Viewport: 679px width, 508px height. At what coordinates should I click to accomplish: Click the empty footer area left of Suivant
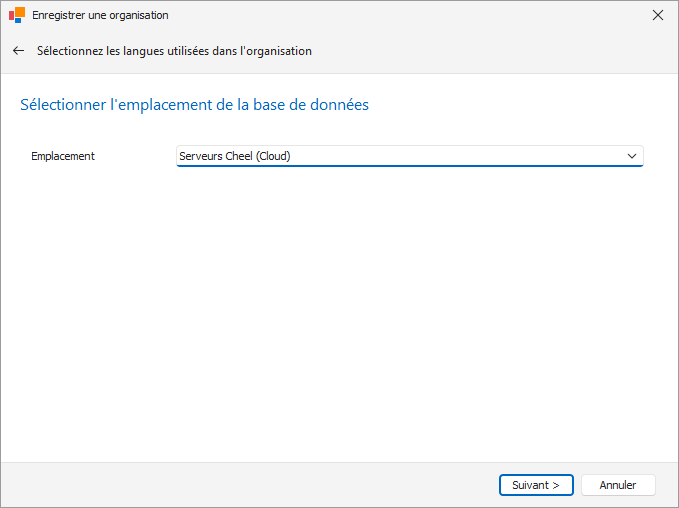point(249,485)
